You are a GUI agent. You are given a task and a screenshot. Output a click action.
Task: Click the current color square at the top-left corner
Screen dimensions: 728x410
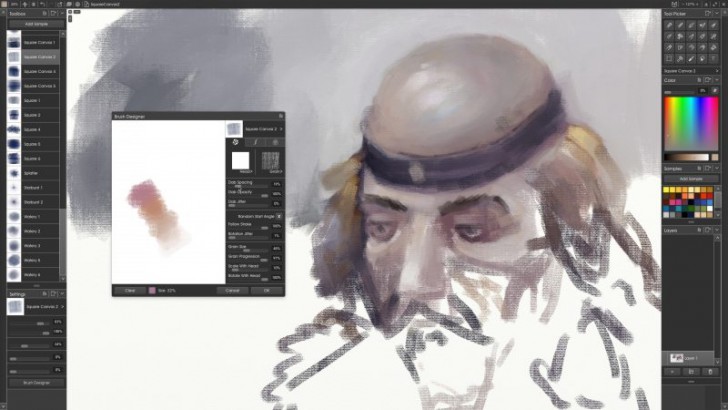[x=4, y=4]
